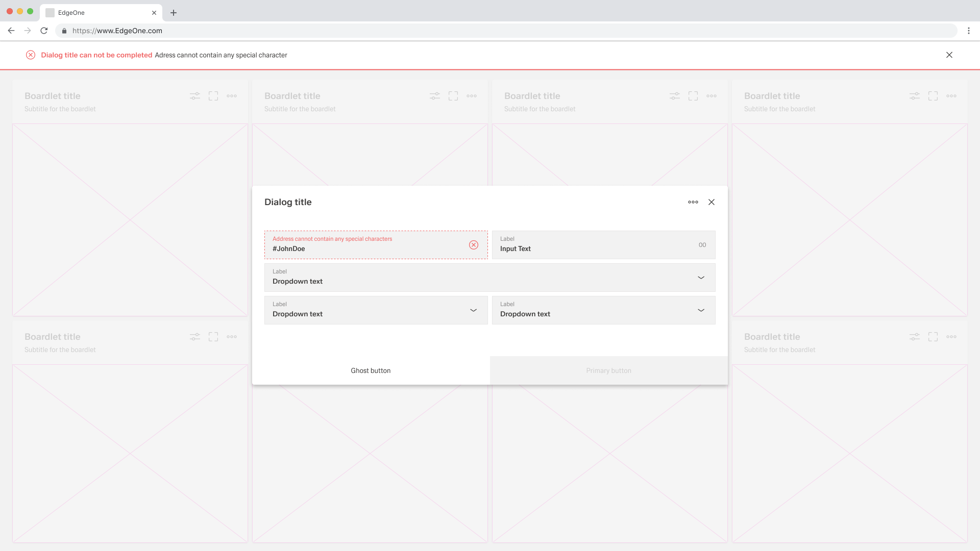Dismiss the error notification banner
The height and width of the screenshot is (551, 980).
tap(949, 55)
